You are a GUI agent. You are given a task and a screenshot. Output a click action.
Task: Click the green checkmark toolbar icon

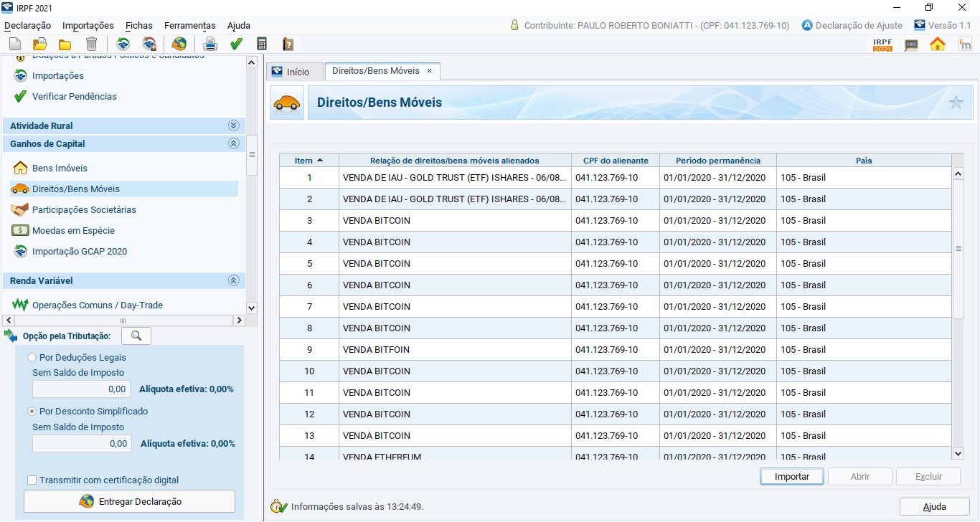(x=236, y=44)
